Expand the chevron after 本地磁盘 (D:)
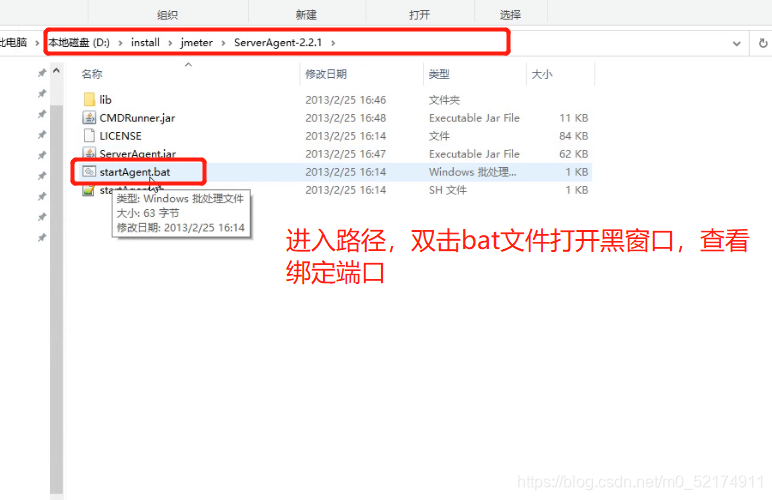Screen dimensions: 772x500 [x=120, y=43]
